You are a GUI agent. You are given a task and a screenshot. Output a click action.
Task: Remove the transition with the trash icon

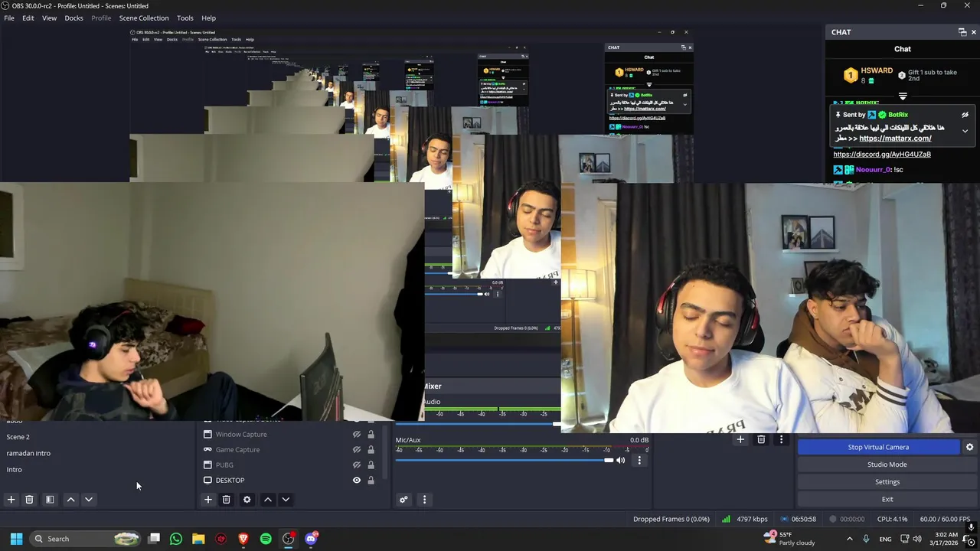(761, 439)
